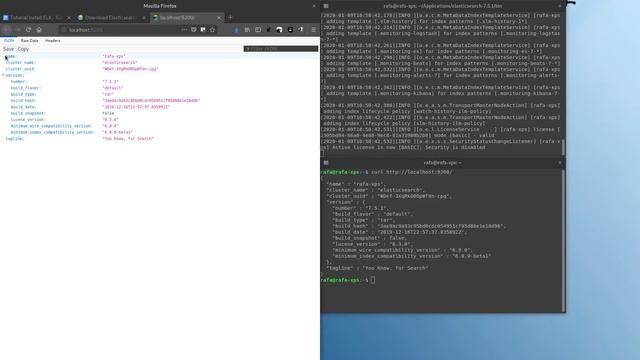Click Copy in the JSON viewer
Image resolution: width=640 pixels, height=360 pixels.
coord(23,49)
